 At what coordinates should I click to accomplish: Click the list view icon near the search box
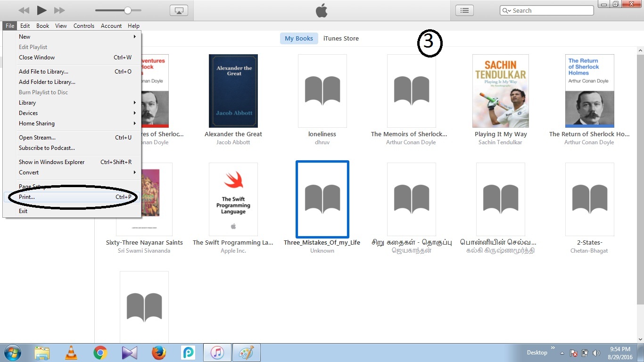(x=464, y=10)
